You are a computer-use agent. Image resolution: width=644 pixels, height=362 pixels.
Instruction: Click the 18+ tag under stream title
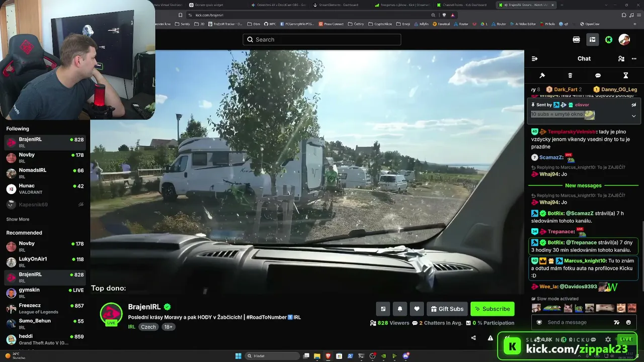tap(168, 327)
